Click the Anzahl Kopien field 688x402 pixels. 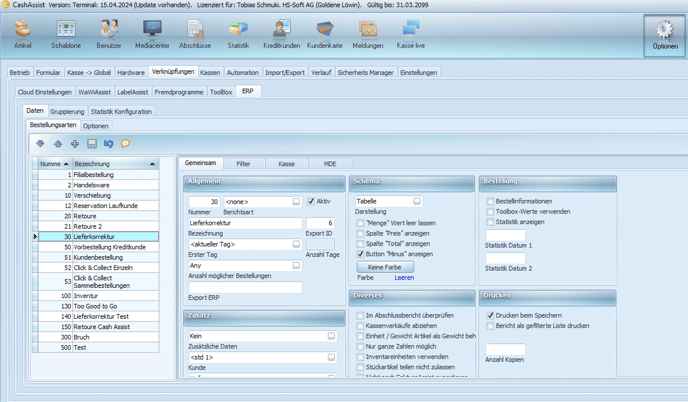coord(505,349)
